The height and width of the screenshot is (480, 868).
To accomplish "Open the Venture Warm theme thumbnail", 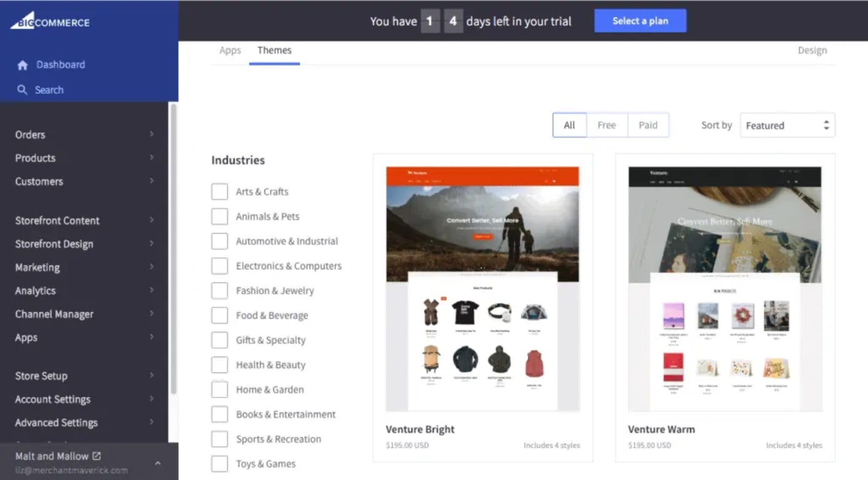I will click(725, 289).
